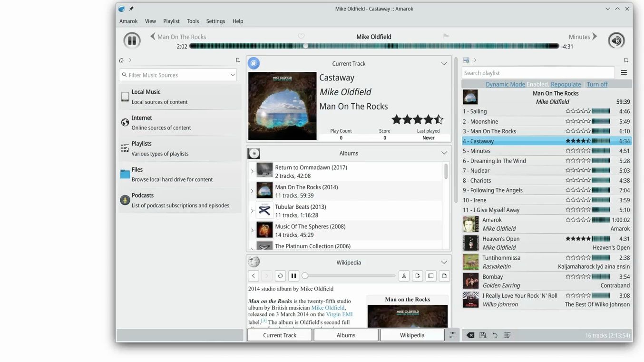
Task: Open the Tools menu
Action: [193, 21]
